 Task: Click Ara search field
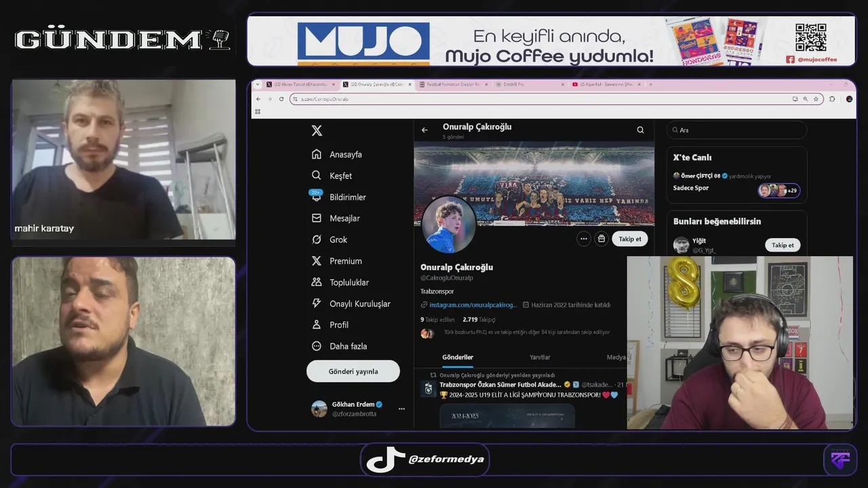point(736,130)
